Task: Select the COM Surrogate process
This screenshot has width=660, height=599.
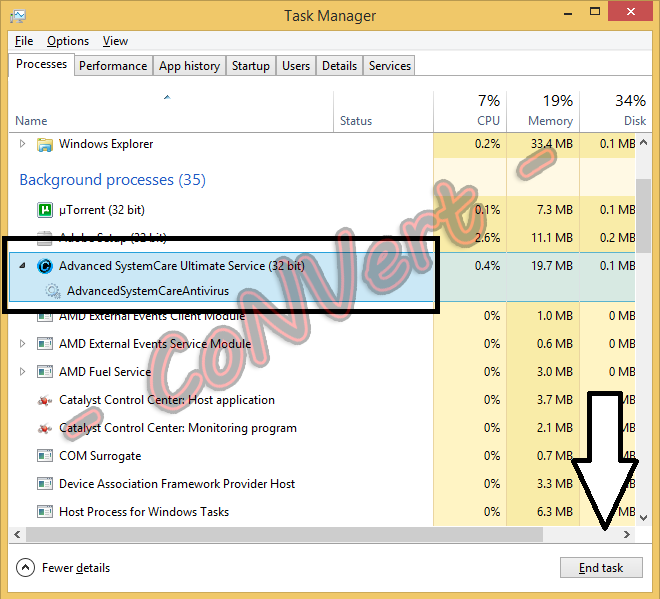Action: click(322, 456)
